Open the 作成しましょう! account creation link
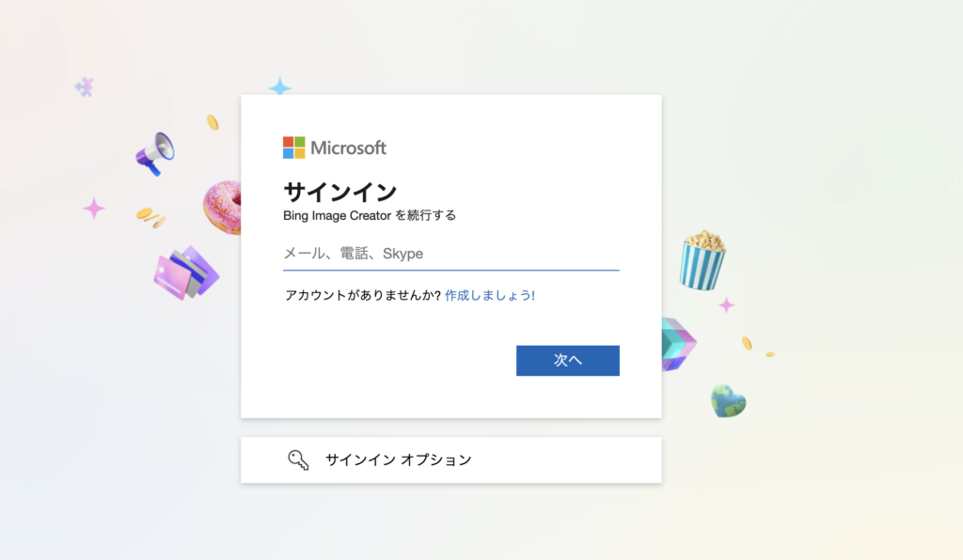This screenshot has height=560, width=963. (x=490, y=295)
